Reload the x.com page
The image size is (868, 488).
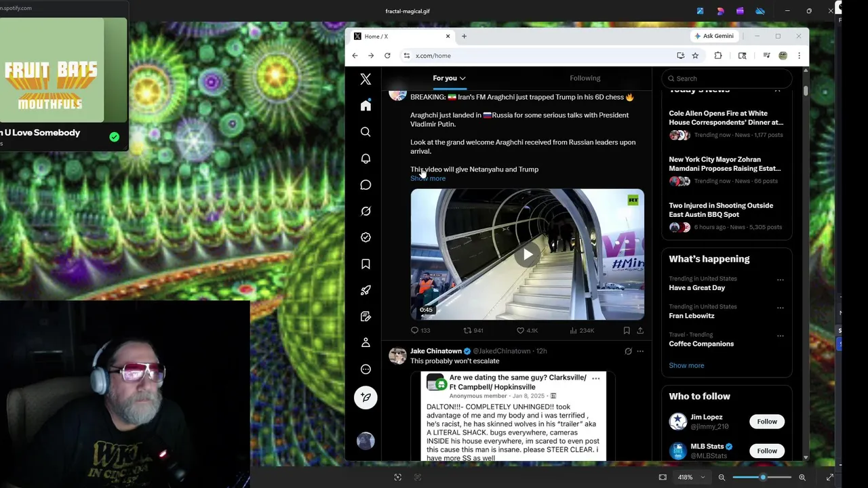387,56
